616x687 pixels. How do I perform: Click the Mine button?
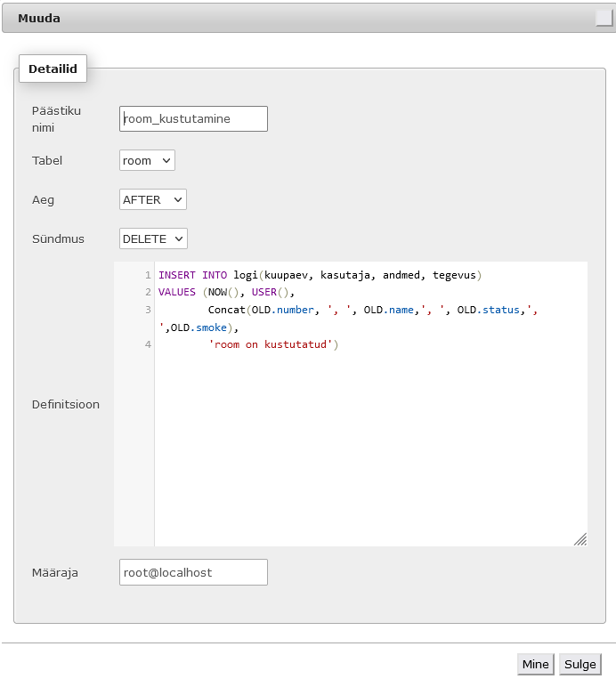[x=535, y=664]
